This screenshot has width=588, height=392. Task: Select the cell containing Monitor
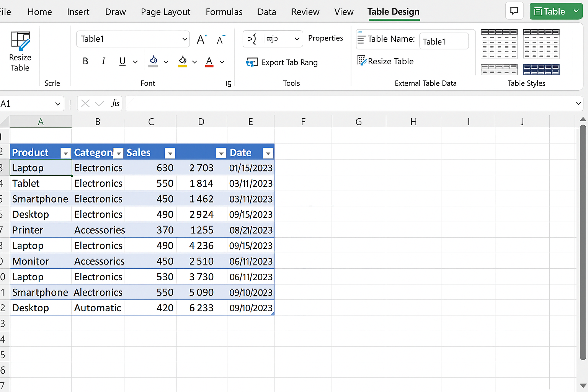pos(41,261)
